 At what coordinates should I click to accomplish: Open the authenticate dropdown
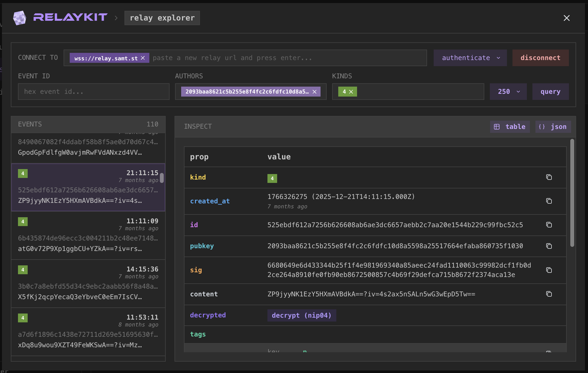470,58
